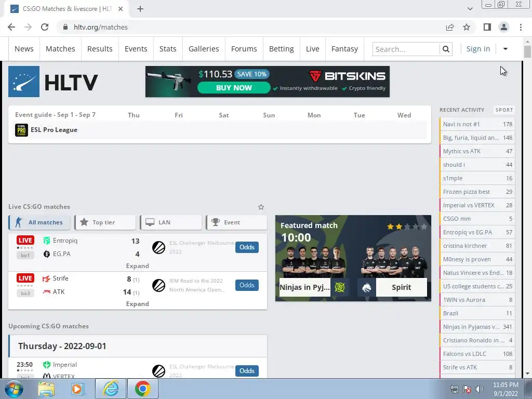Bookmark this page with star icon
532x399 pixels.
[467, 27]
